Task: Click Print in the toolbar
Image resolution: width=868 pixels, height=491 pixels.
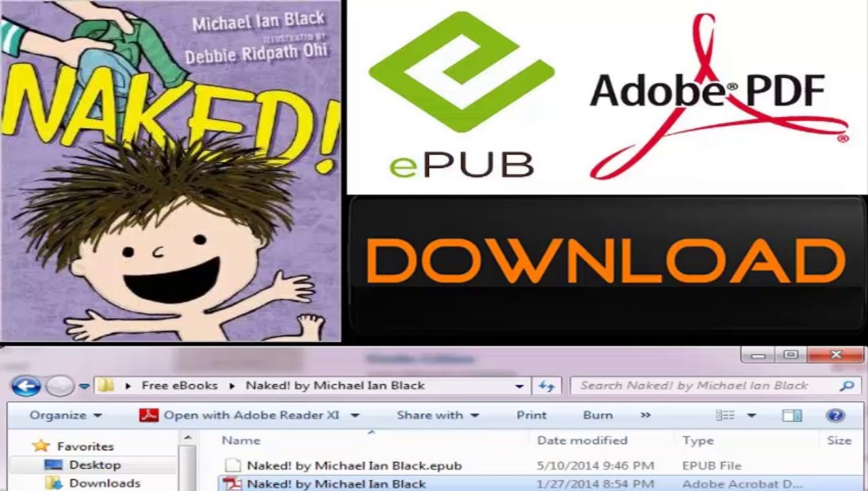Action: pyautogui.click(x=532, y=415)
